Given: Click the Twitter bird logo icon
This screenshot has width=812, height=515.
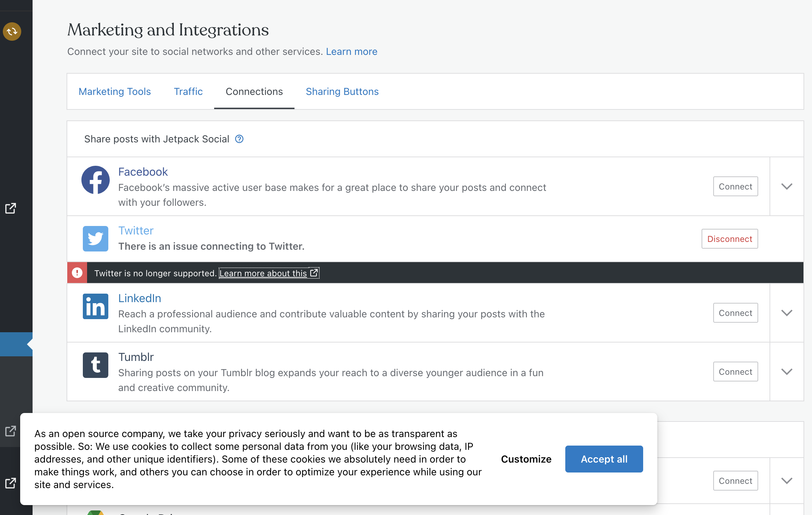Looking at the screenshot, I should click(x=96, y=239).
